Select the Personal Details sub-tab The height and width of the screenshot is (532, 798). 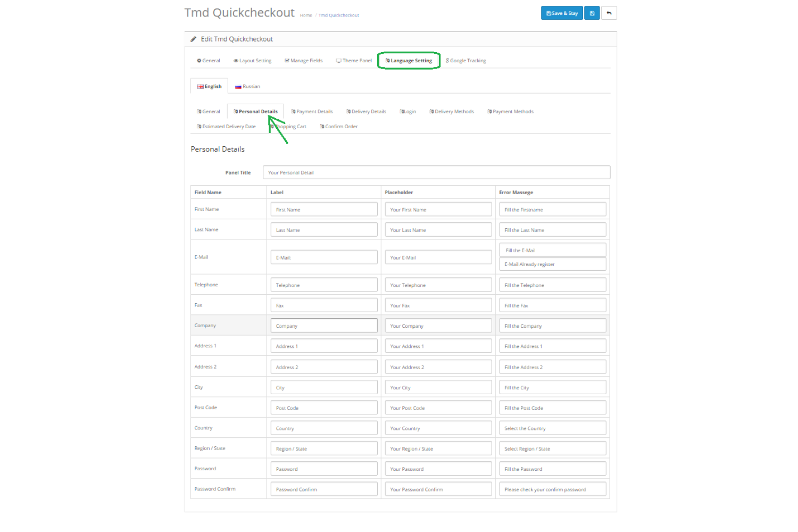(x=255, y=112)
